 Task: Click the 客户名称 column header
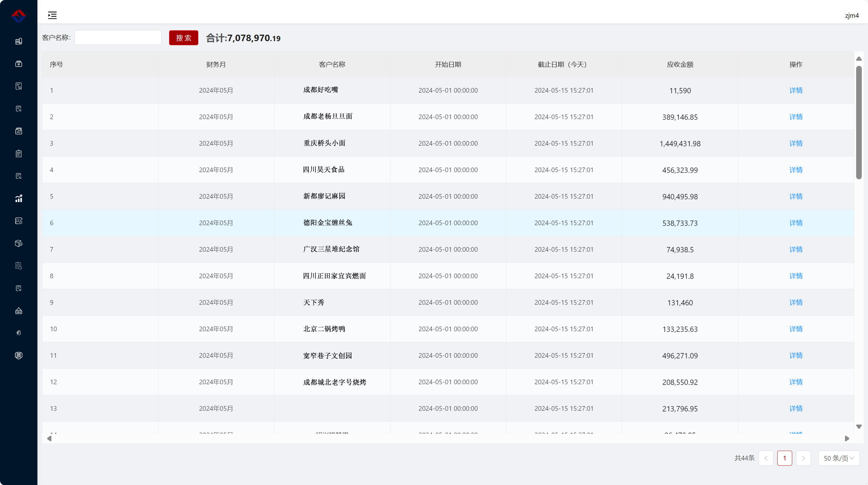tap(332, 64)
